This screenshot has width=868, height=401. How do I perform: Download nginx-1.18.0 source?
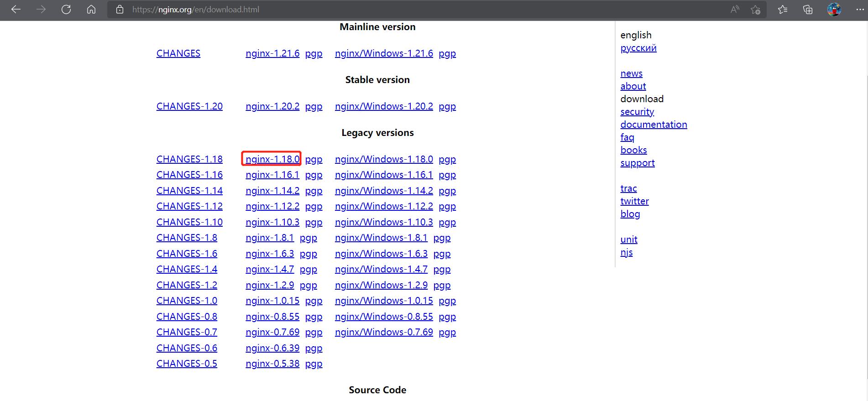point(272,159)
